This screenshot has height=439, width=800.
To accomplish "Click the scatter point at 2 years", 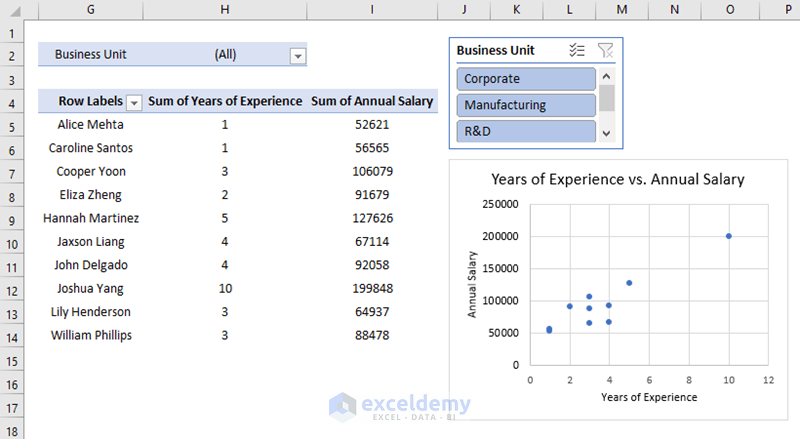I will point(570,306).
